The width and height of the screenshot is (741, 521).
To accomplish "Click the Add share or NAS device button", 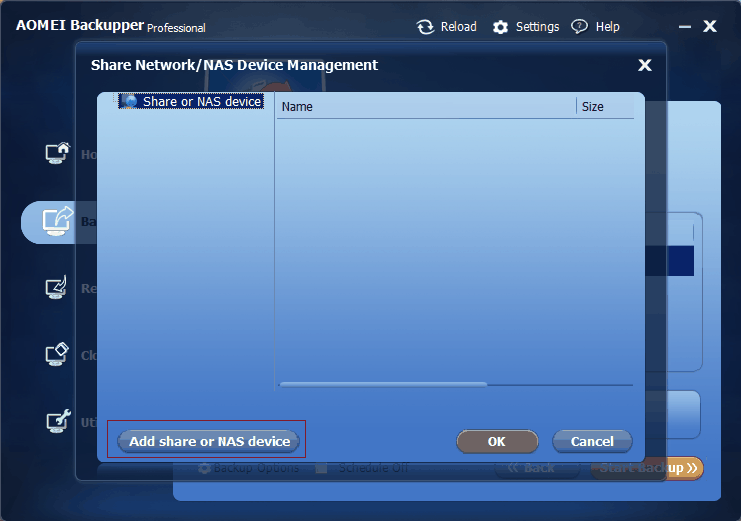I will point(208,441).
